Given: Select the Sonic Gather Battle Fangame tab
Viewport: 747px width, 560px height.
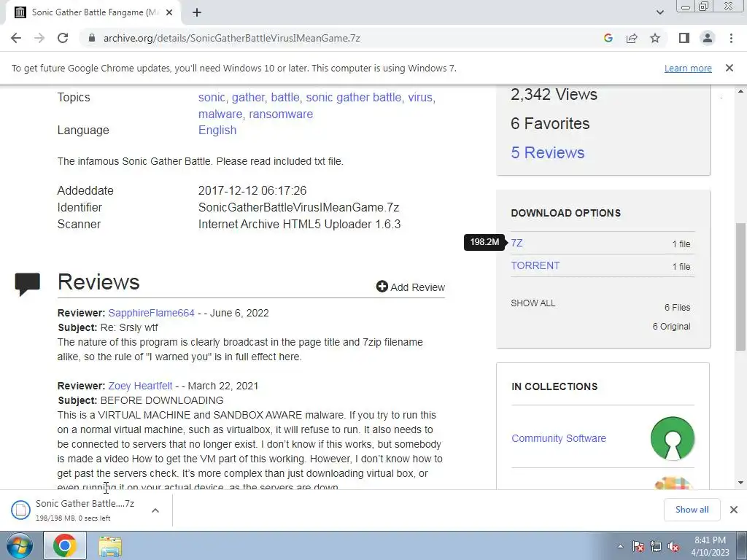Looking at the screenshot, I should pyautogui.click(x=93, y=12).
